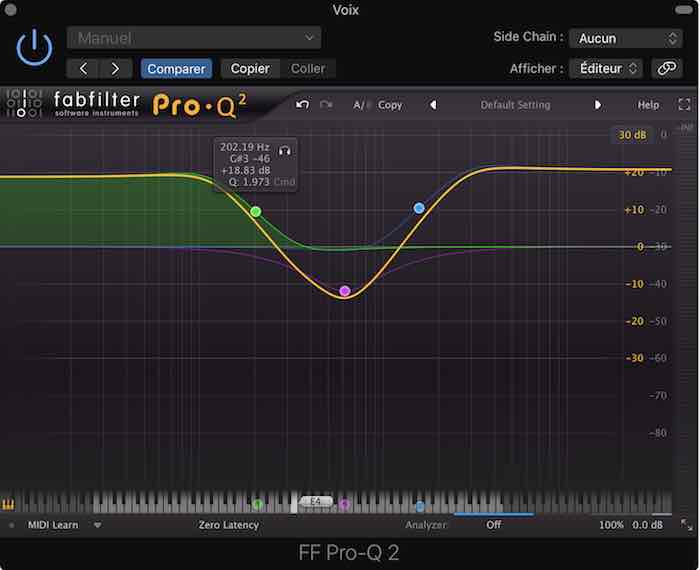Toggle analyzer Off setting
Screen dimensions: 700x570
(x=494, y=525)
